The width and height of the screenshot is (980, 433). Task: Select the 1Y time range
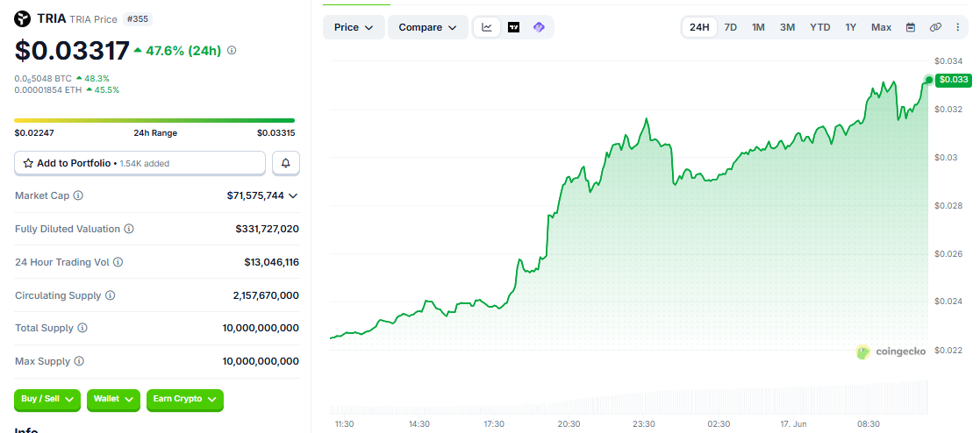pos(851,27)
